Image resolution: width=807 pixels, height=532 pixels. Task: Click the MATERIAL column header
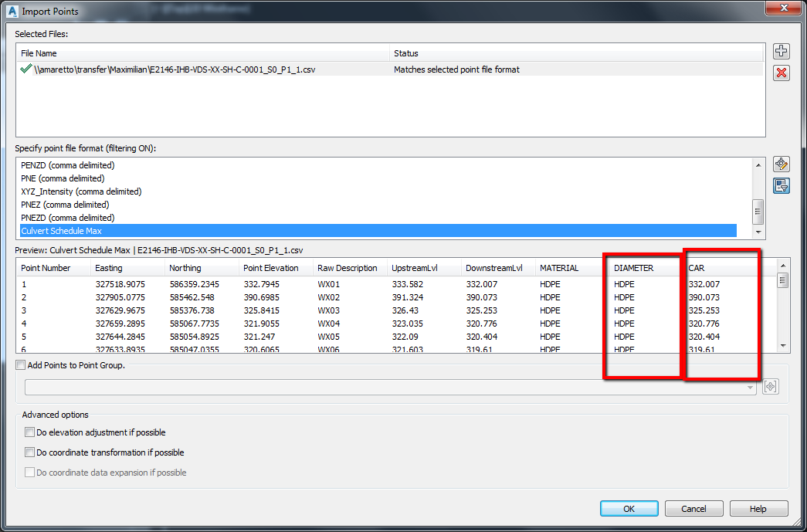tap(572, 268)
